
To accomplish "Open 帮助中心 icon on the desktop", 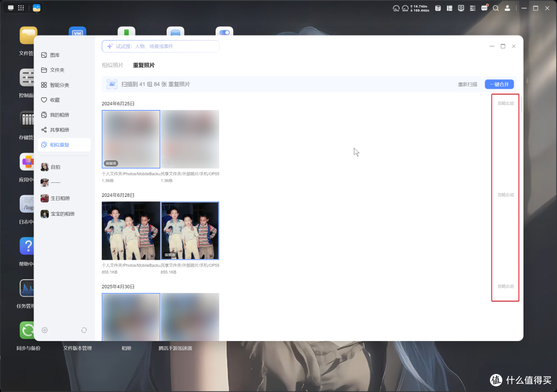I will pos(27,246).
